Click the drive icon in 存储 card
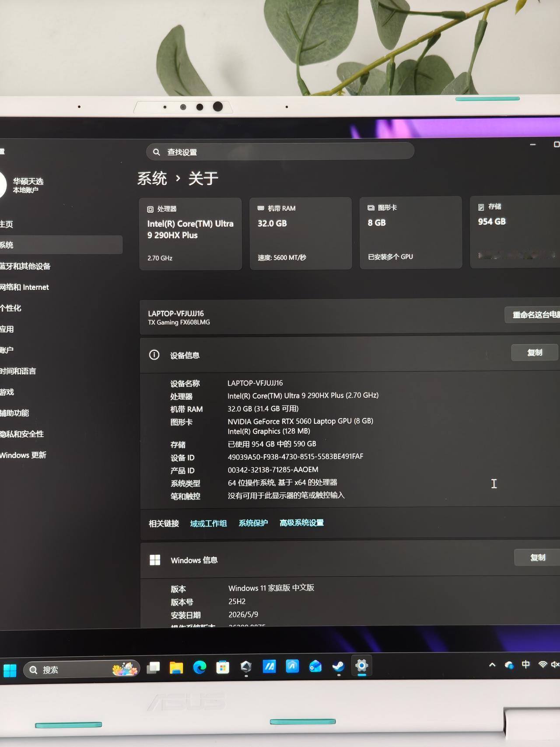 [481, 207]
